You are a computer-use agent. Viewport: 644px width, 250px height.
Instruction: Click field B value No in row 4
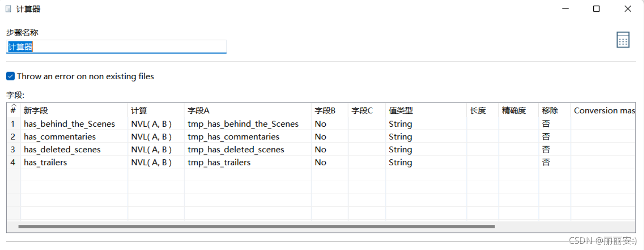[x=330, y=162]
